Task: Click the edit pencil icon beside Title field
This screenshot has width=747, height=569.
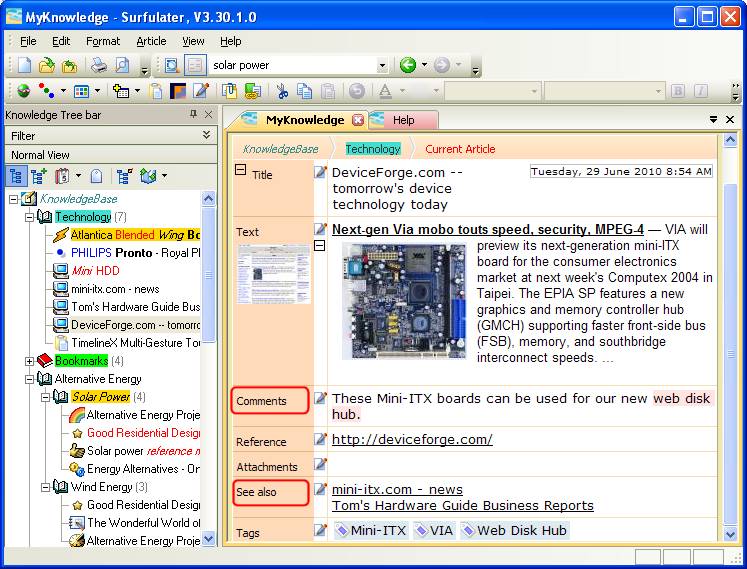Action: (320, 172)
